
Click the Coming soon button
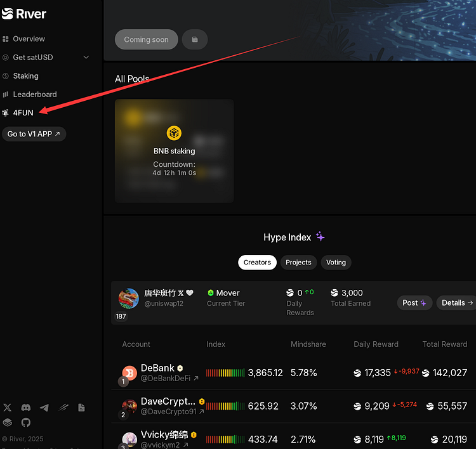click(147, 39)
